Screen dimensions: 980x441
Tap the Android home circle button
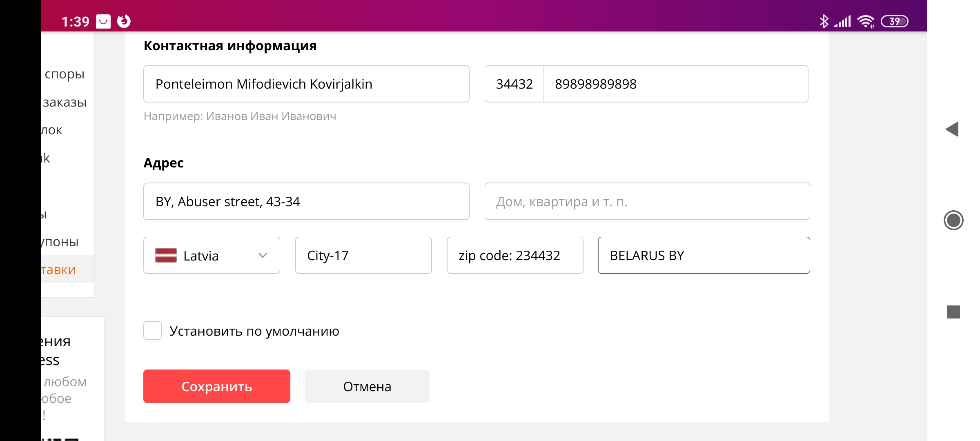(953, 220)
